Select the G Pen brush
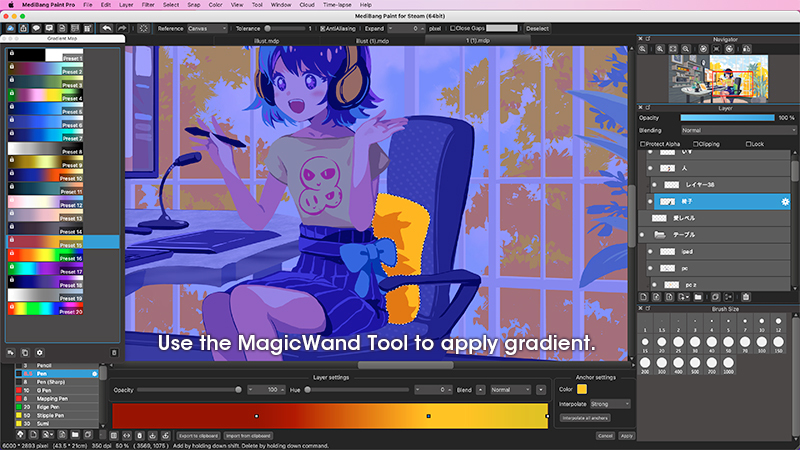This screenshot has width=800, height=450. pos(56,390)
